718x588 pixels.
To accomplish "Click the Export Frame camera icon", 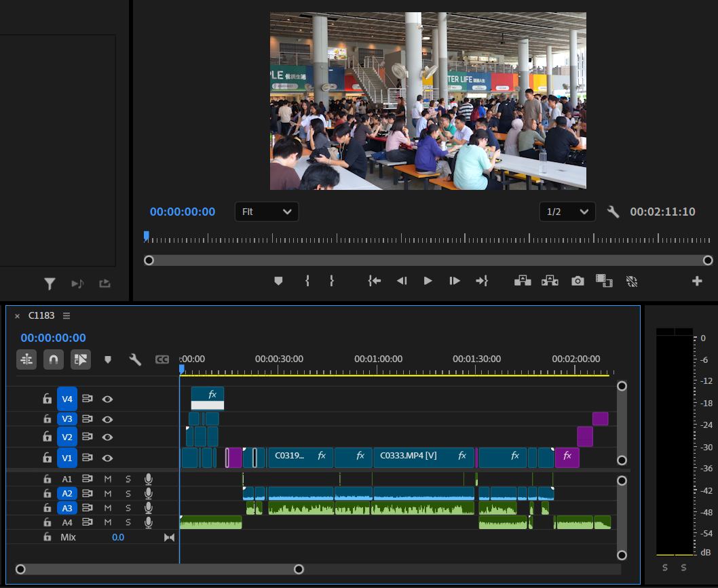I will (x=578, y=281).
